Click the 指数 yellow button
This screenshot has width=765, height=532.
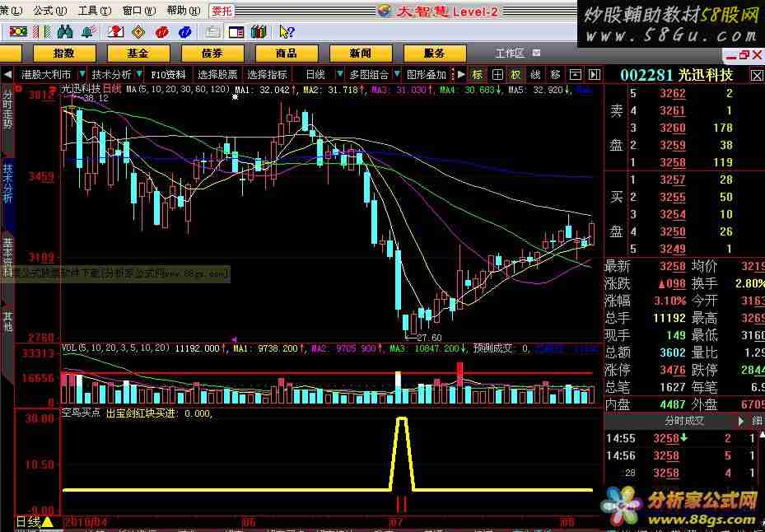pos(64,54)
